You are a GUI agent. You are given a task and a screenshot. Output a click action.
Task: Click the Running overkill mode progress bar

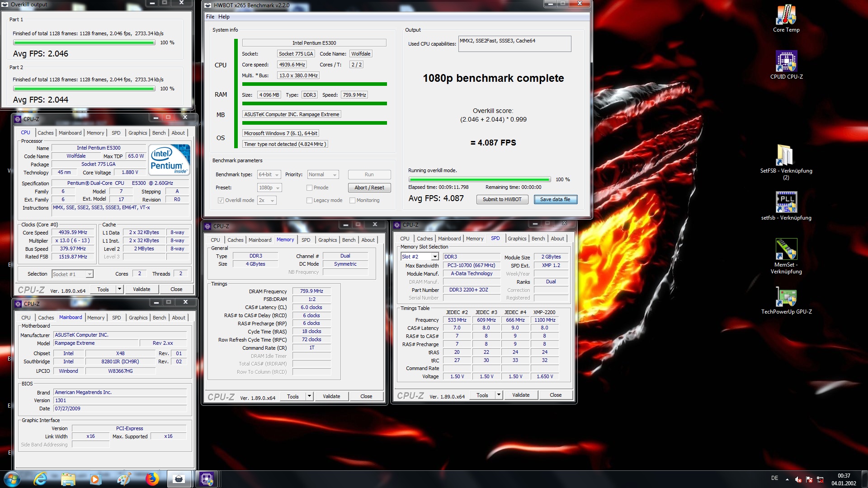pos(479,179)
